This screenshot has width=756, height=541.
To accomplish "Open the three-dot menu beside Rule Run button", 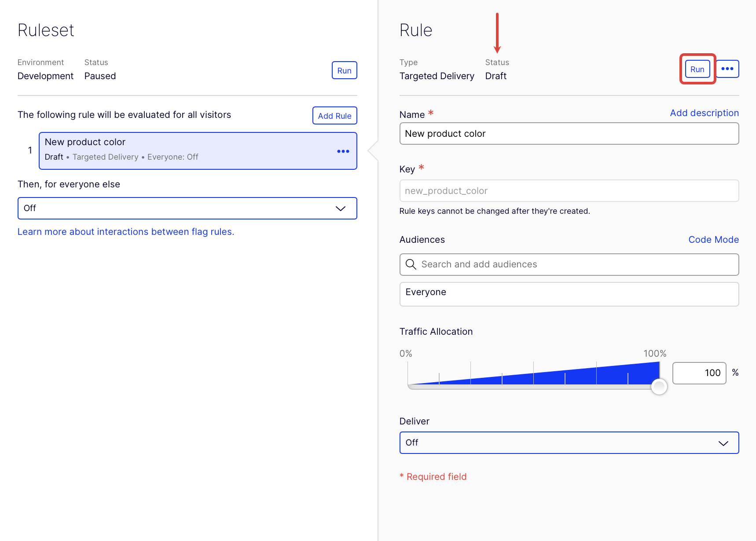I will pos(727,69).
